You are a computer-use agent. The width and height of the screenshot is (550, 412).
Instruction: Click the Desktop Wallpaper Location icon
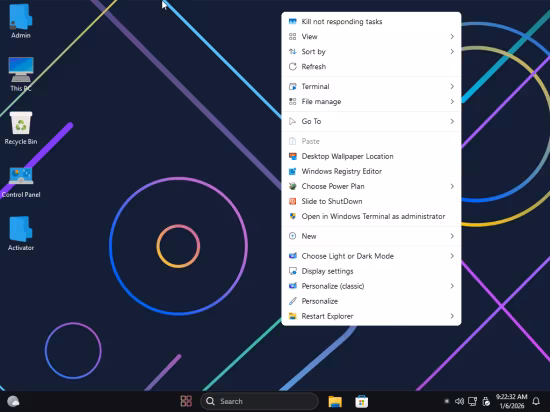(x=293, y=156)
